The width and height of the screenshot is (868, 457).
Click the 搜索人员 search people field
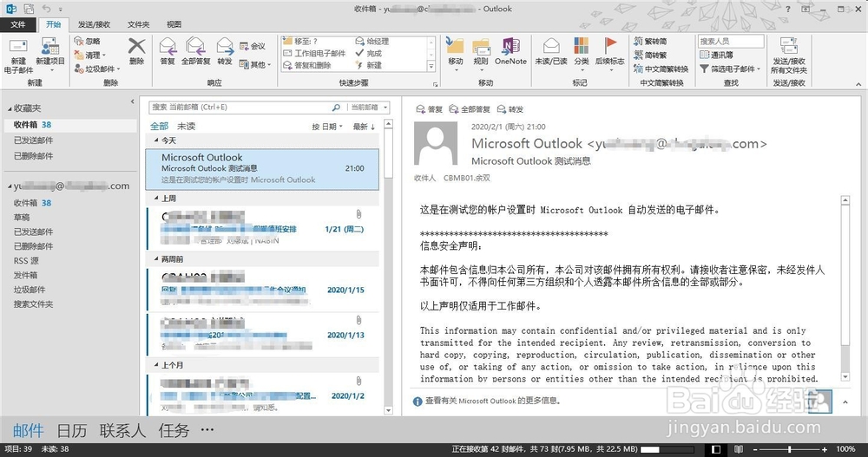coord(731,41)
